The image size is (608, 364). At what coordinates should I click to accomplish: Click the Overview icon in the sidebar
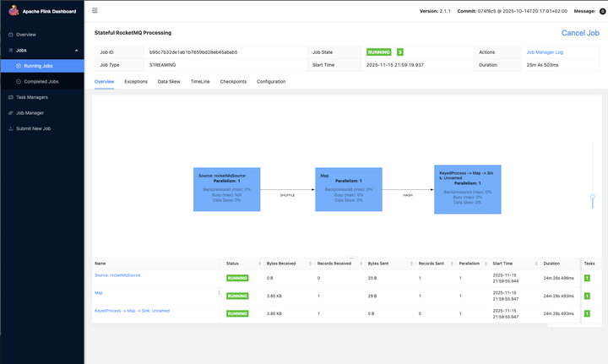point(11,35)
